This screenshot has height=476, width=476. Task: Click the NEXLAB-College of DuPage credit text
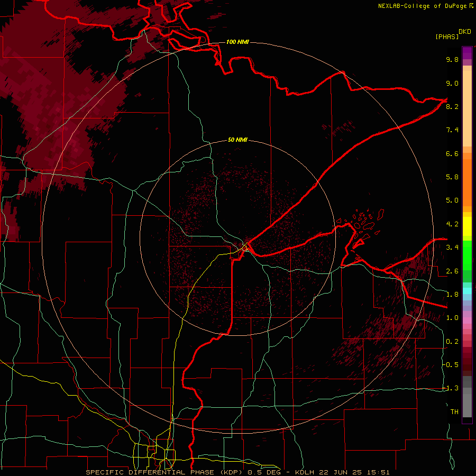pyautogui.click(x=426, y=6)
